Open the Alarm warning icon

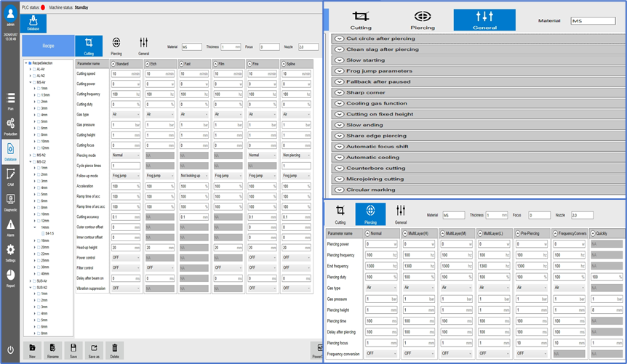click(x=10, y=227)
